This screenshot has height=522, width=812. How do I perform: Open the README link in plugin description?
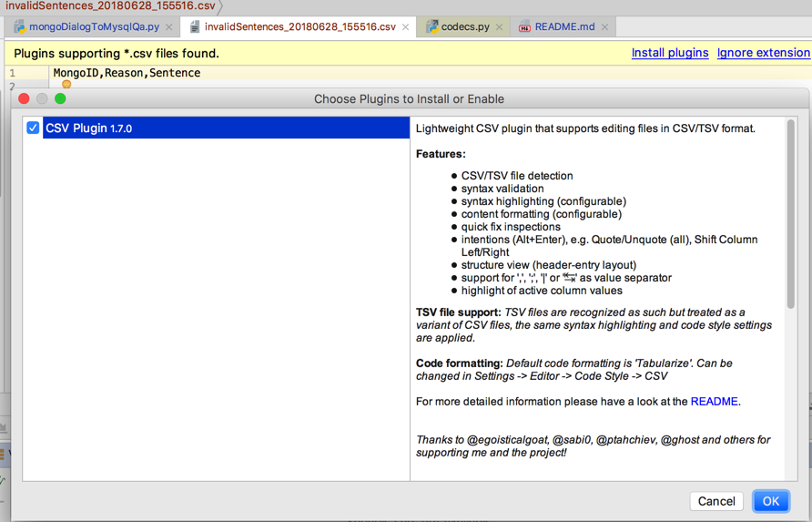(x=714, y=402)
